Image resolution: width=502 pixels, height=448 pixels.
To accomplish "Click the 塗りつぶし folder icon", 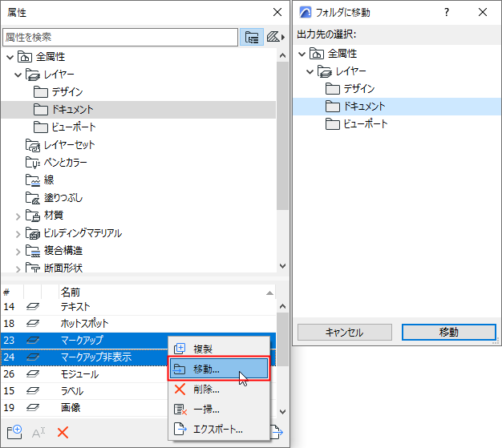I will point(33,198).
